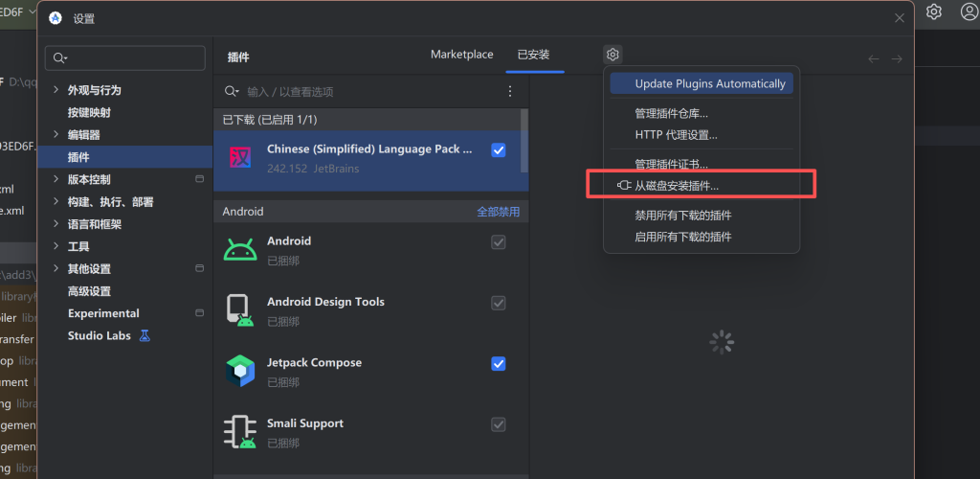The image size is (980, 479).
Task: Navigate back with the left arrow
Action: [x=874, y=58]
